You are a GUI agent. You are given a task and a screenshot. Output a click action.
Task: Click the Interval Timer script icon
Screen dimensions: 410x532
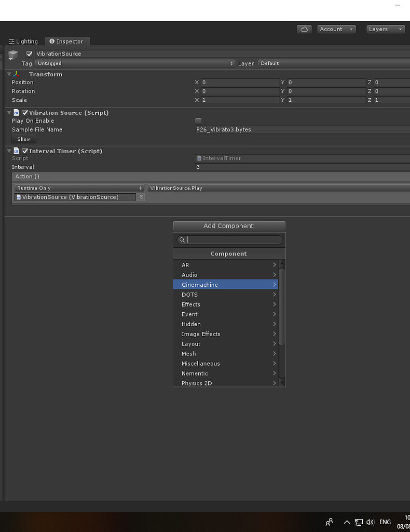[16, 151]
